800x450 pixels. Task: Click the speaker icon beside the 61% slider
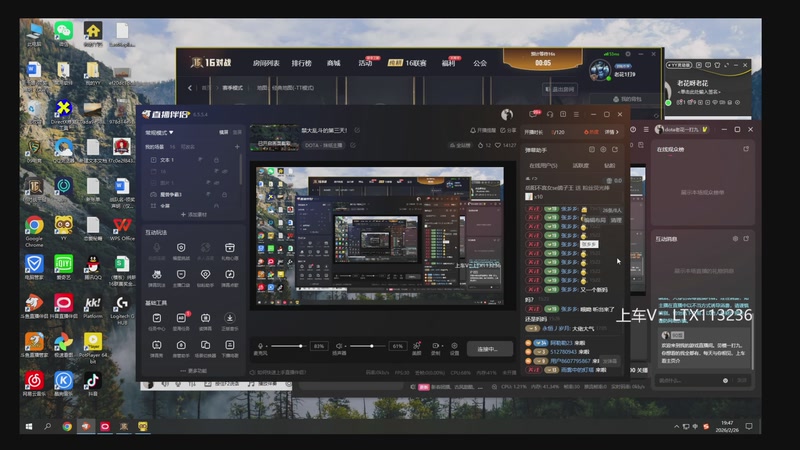tap(339, 346)
